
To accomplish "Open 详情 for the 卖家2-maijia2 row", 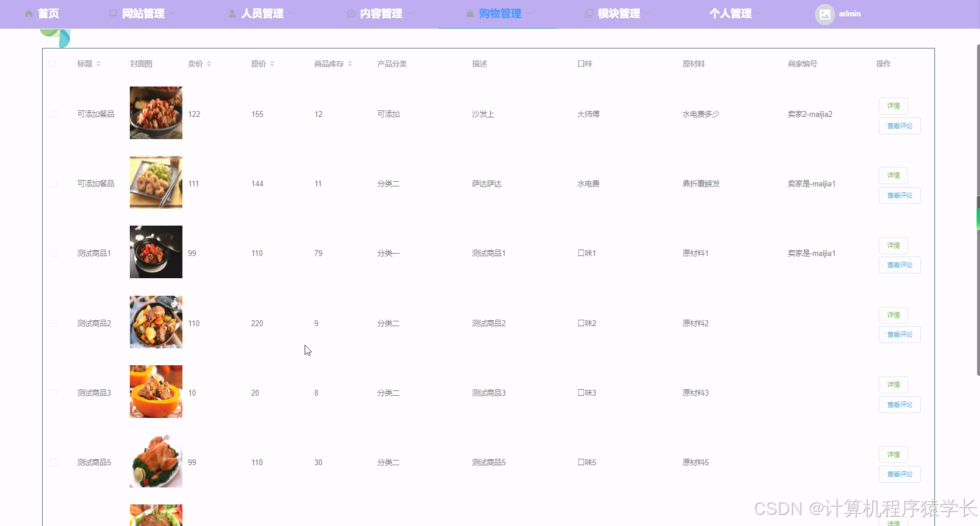I will click(893, 106).
